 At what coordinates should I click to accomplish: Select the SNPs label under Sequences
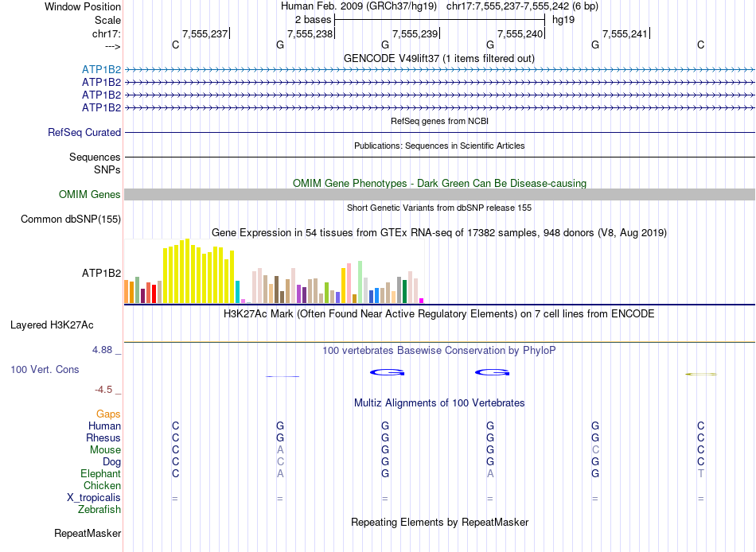coord(107,169)
